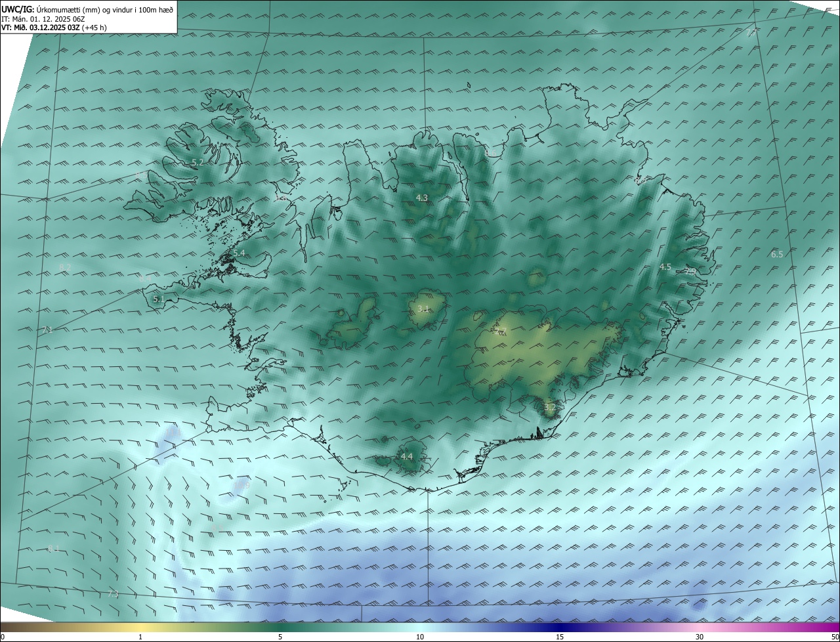
Task: Click the 0 tick label on the color scale
Action: tap(3, 637)
